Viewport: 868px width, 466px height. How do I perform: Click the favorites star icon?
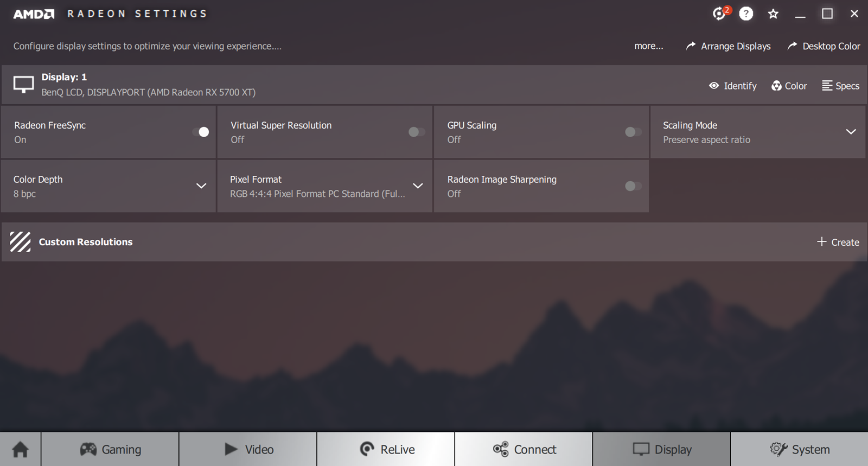773,14
